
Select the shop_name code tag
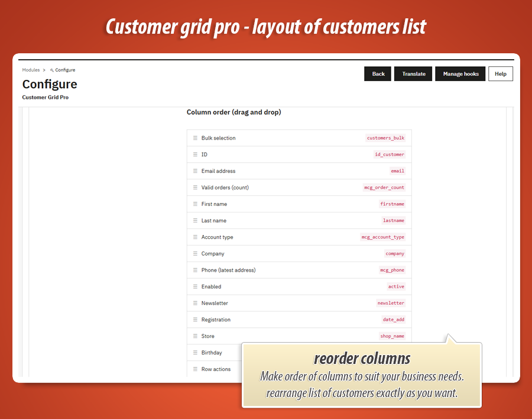point(392,336)
